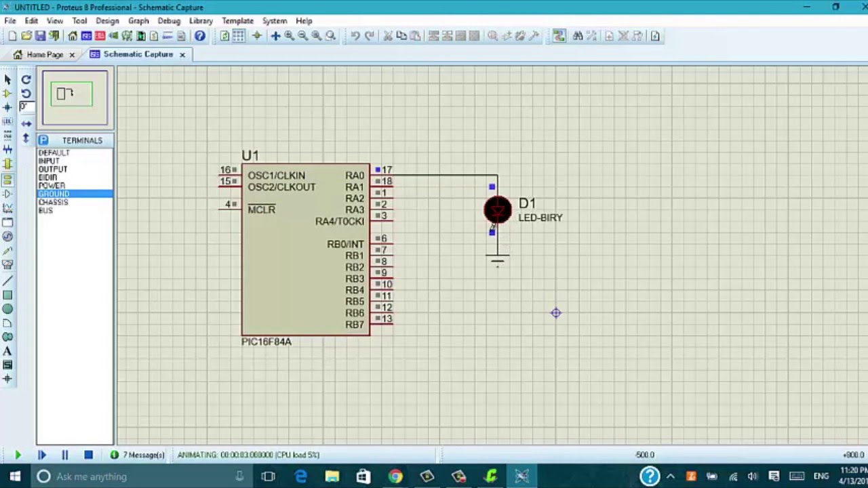Image resolution: width=868 pixels, height=488 pixels.
Task: Choose the Wire Label Mode tool
Action: (7, 121)
